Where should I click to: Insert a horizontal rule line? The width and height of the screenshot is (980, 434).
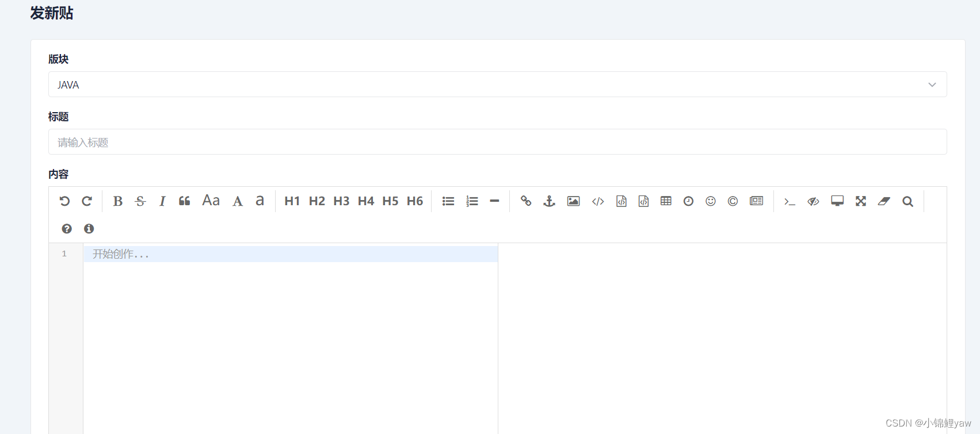[494, 201]
